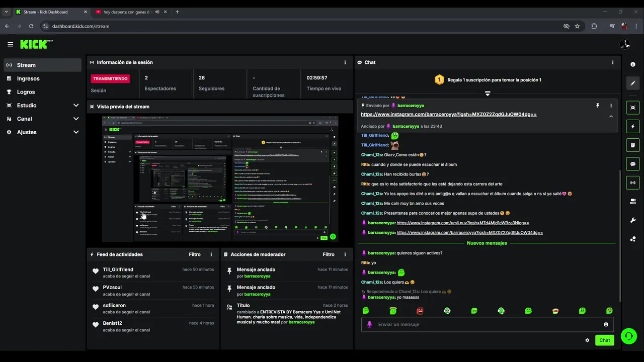
Task: Open activity feed three-dot menu
Action: pyautogui.click(x=211, y=254)
